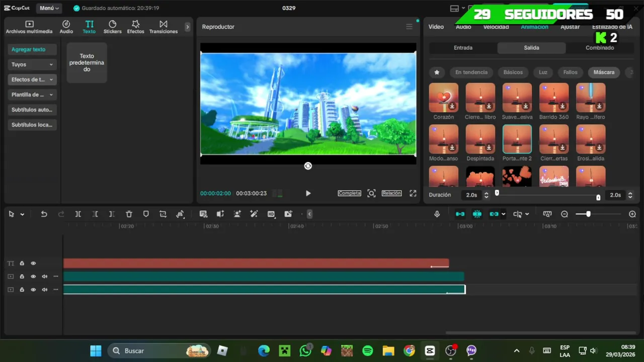Open the Menú dropdown
This screenshot has width=644, height=362.
49,8
